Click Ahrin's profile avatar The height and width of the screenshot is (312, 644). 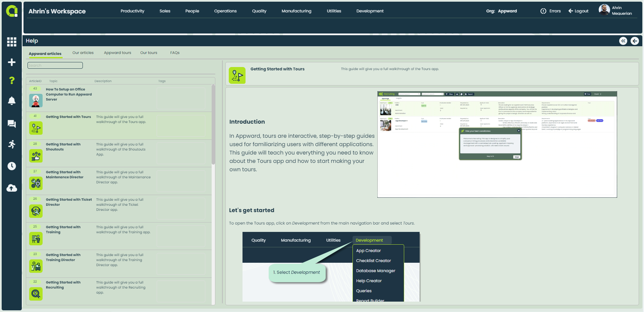click(604, 9)
